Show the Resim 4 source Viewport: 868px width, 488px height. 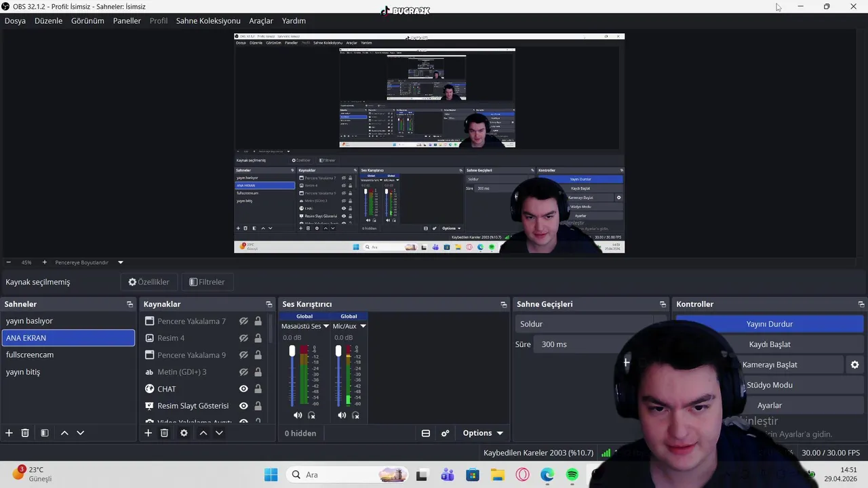(243, 338)
